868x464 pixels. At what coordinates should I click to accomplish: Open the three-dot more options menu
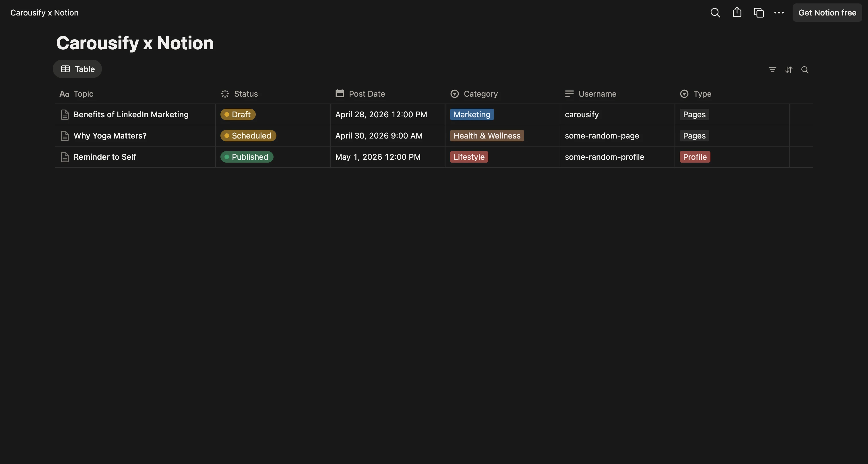[x=779, y=13]
